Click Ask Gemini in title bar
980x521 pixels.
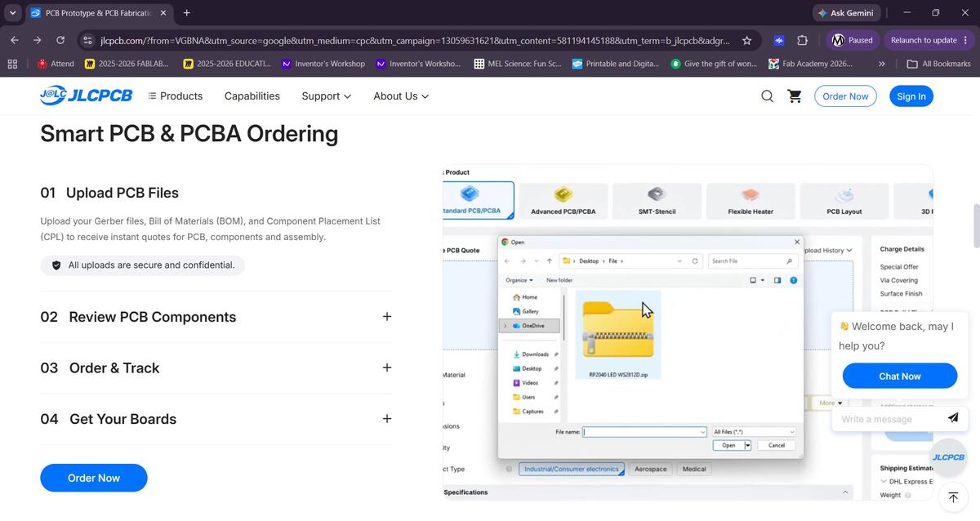[x=845, y=13]
